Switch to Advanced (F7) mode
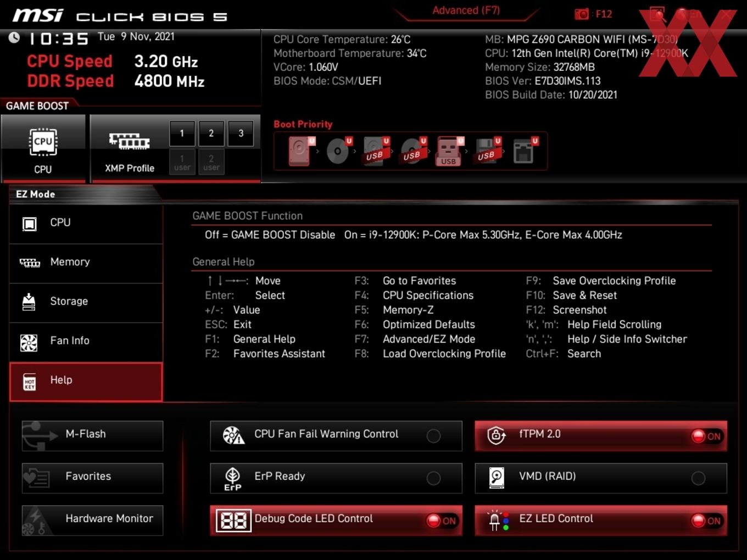 pyautogui.click(x=466, y=10)
